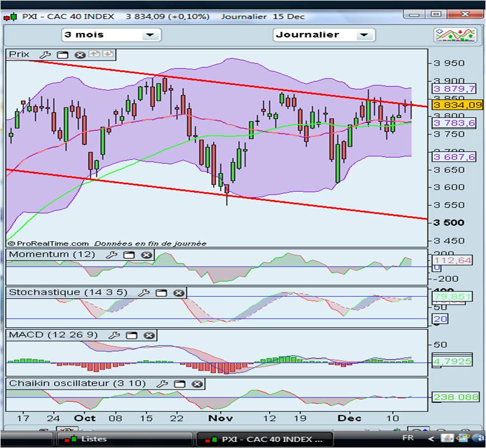Viewport: 486px width, 448px height.
Task: Click the ProRealTime.com copyright text
Action: coord(48,244)
